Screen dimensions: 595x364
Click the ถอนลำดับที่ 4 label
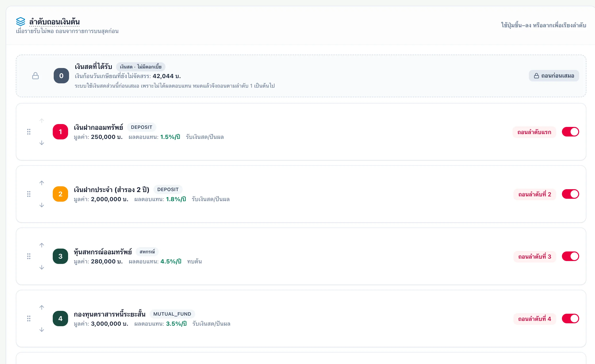point(535,319)
